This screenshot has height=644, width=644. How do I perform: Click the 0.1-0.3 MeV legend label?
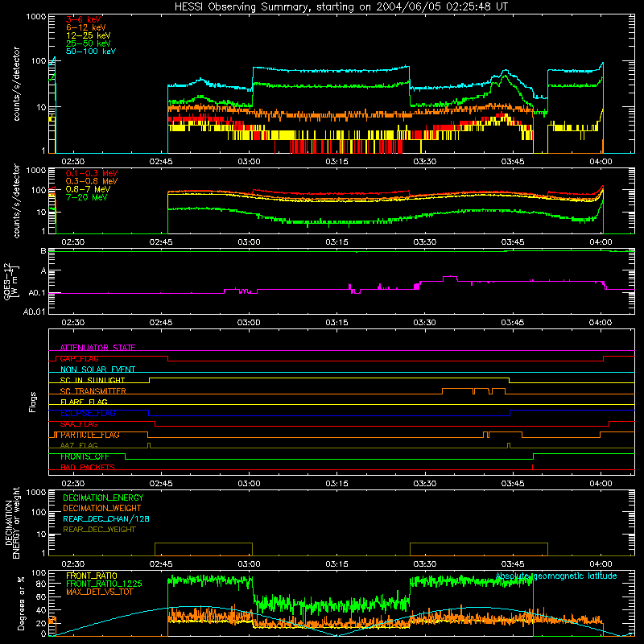tap(92, 173)
